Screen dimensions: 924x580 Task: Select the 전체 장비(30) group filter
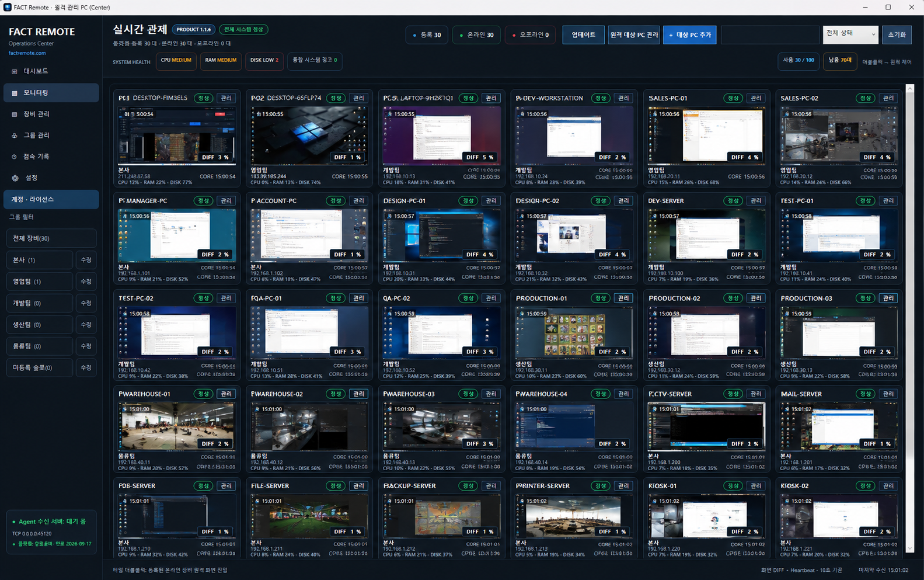[51, 238]
